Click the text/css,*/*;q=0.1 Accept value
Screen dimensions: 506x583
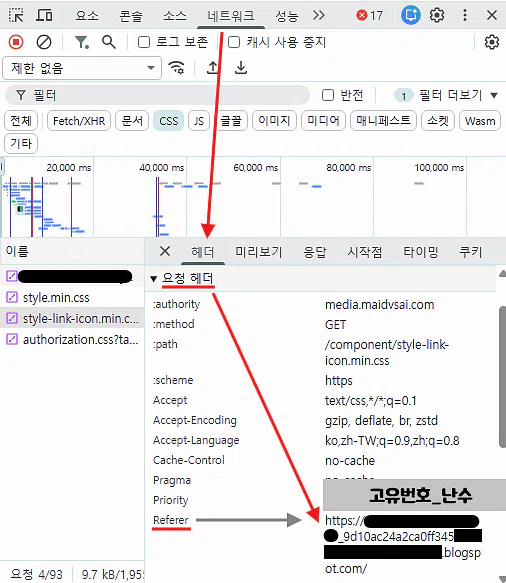pyautogui.click(x=371, y=400)
